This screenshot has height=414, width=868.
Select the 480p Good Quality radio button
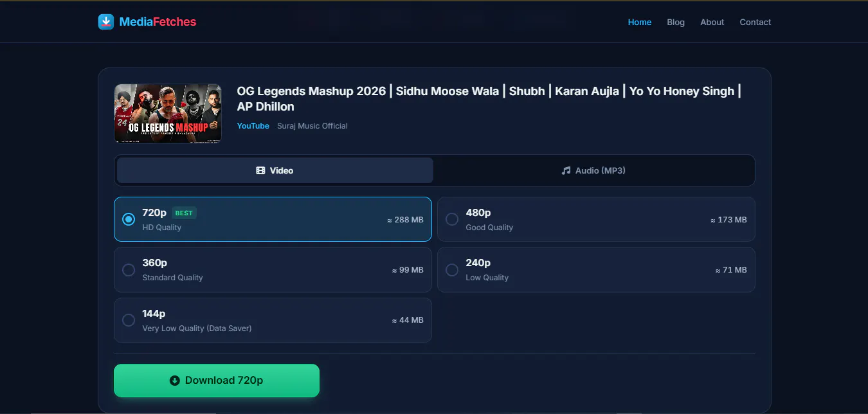point(452,219)
